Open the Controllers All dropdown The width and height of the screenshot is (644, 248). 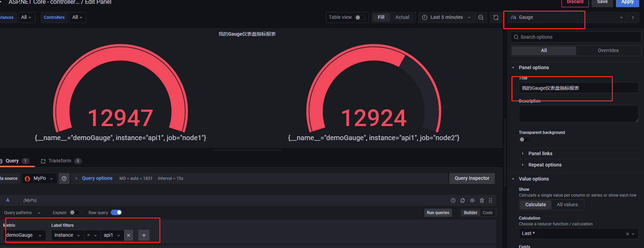tap(77, 17)
